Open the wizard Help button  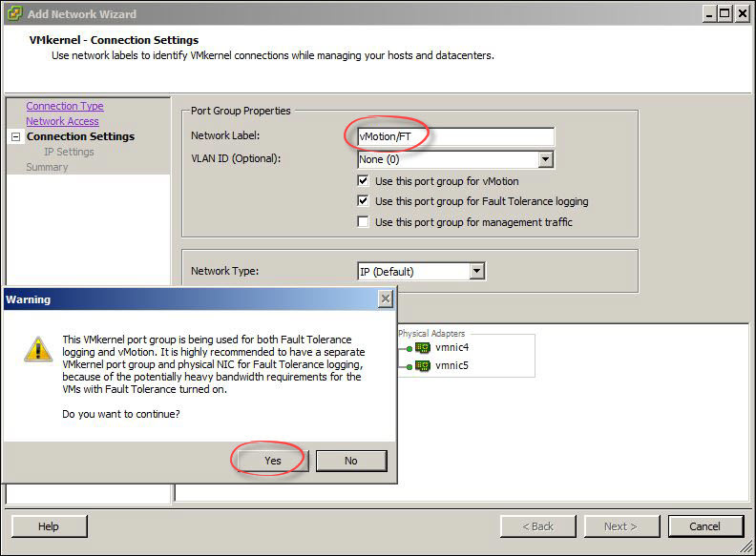[x=49, y=526]
